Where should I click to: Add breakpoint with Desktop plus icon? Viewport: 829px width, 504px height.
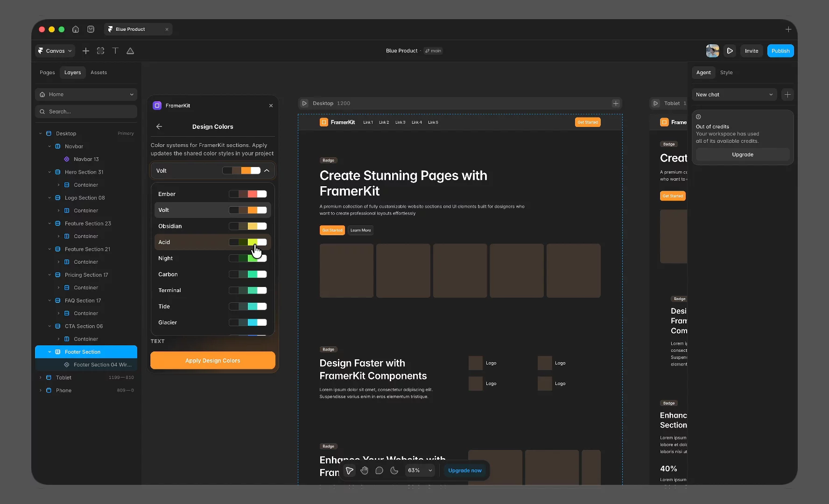[616, 103]
